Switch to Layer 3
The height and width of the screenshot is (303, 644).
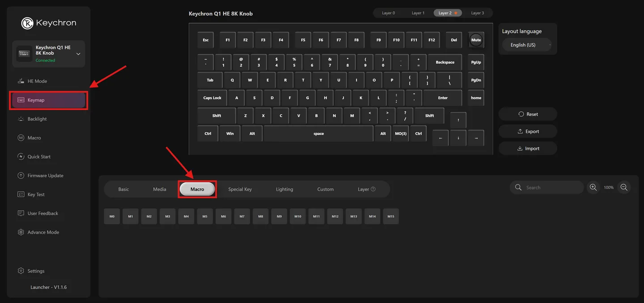point(477,13)
